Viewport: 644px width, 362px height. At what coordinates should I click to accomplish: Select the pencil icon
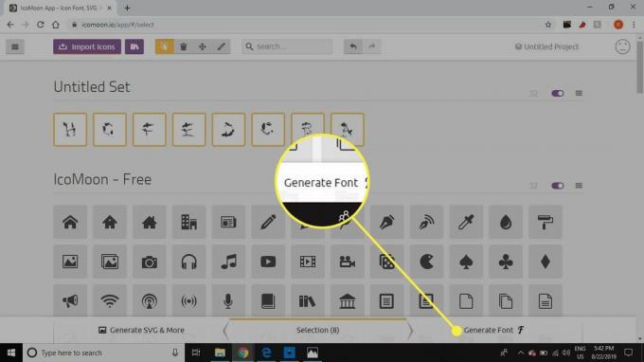pyautogui.click(x=268, y=223)
